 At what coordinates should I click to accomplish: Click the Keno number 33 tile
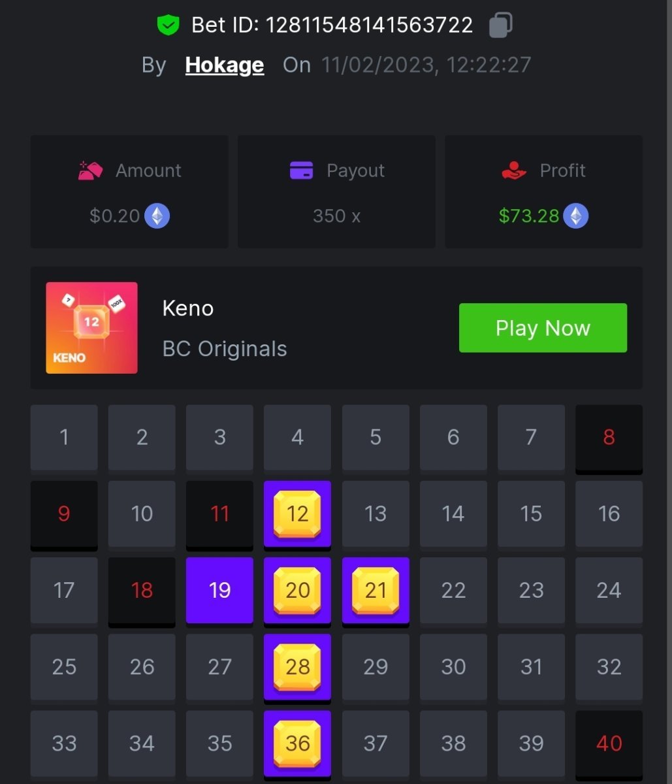64,743
